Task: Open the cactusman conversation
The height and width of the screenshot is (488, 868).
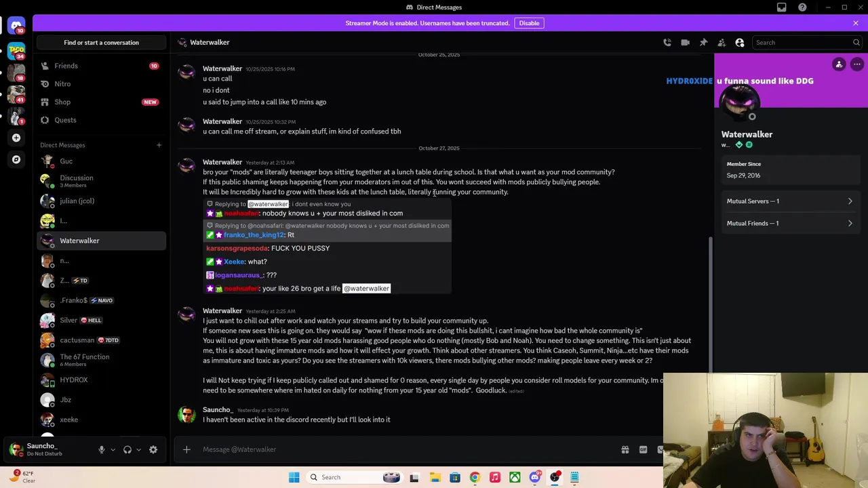Action: click(x=101, y=340)
